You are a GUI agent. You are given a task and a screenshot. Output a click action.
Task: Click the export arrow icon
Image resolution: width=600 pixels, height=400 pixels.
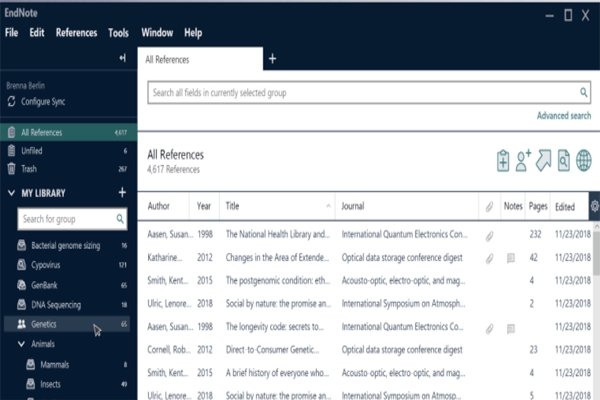point(544,160)
